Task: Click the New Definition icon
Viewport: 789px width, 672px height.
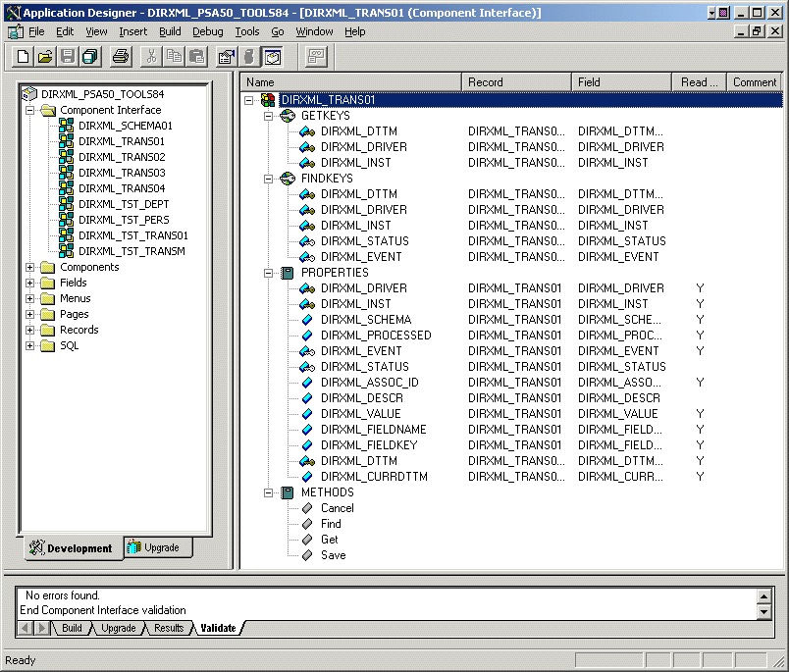Action: pyautogui.click(x=21, y=56)
